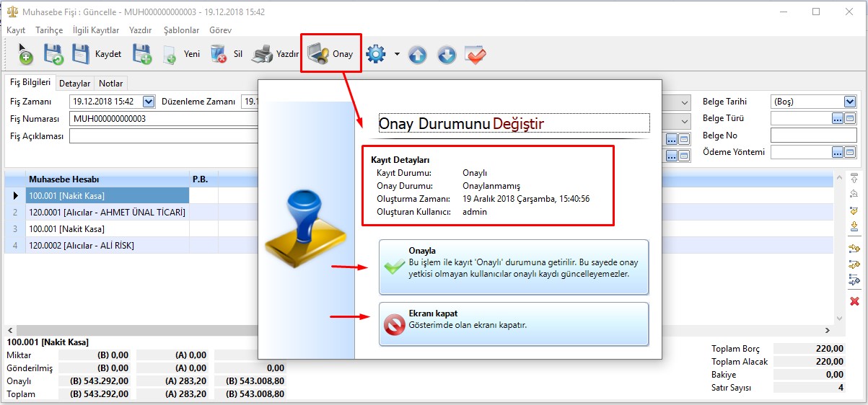Viewport: 868px width, 405px height.
Task: Click the Sil recycle bin icon
Action: (219, 55)
